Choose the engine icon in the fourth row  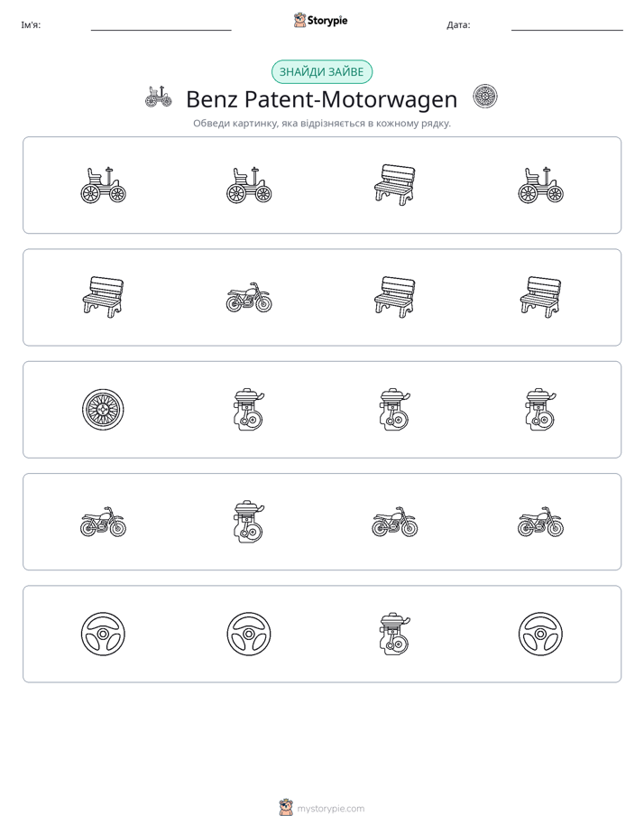coord(249,522)
